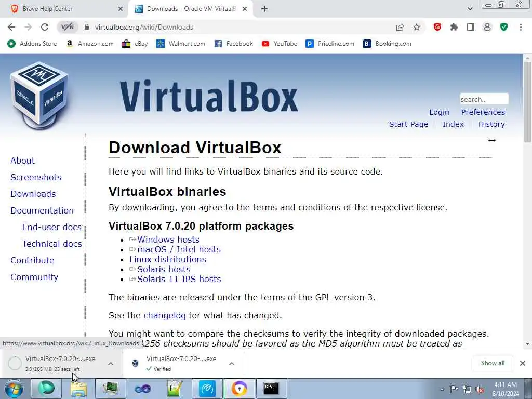Download the Solaris 11 IPS hosts package
Viewport: 532px width, 399px height.
tap(179, 279)
